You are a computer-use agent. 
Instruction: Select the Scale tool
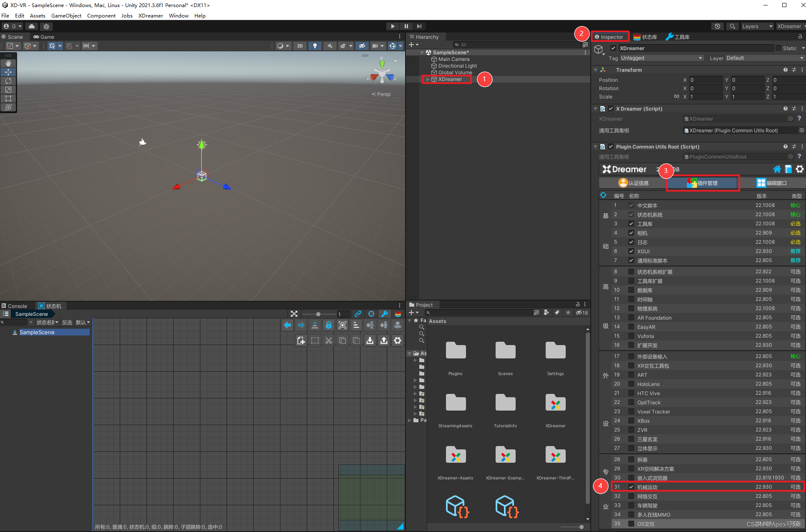coord(8,89)
